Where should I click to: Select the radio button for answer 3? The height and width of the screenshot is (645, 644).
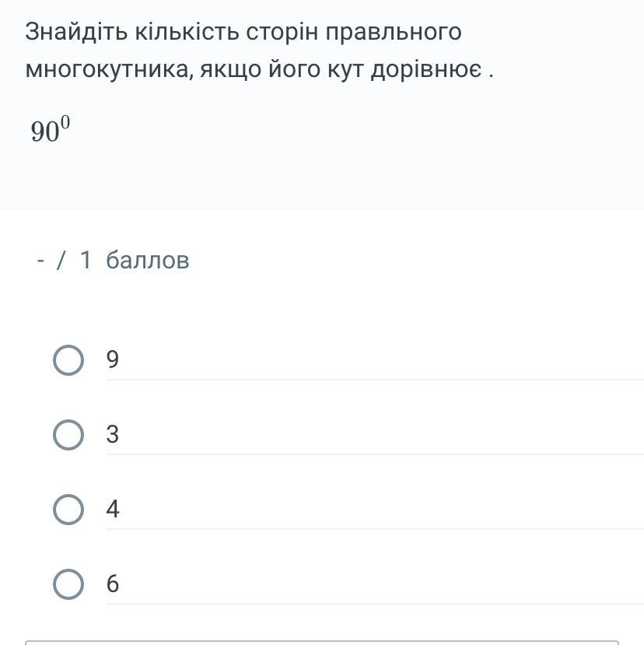point(68,435)
